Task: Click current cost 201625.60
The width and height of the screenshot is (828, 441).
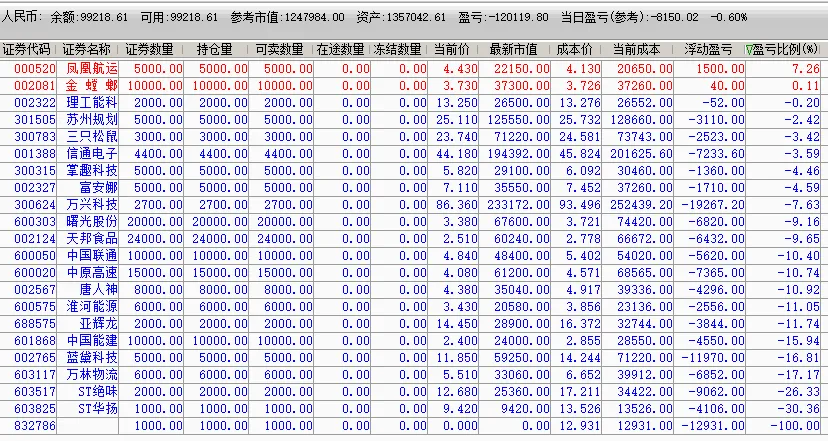Action: click(x=642, y=154)
